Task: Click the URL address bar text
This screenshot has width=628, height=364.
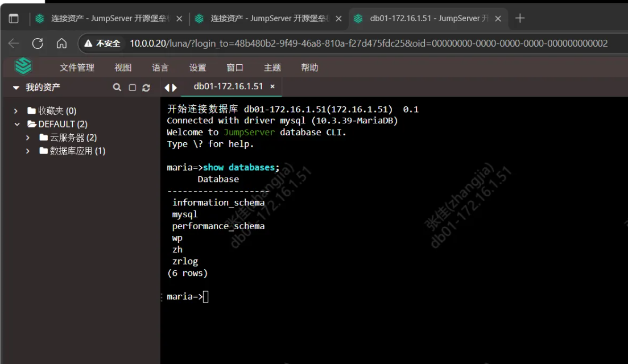Action: [x=369, y=43]
